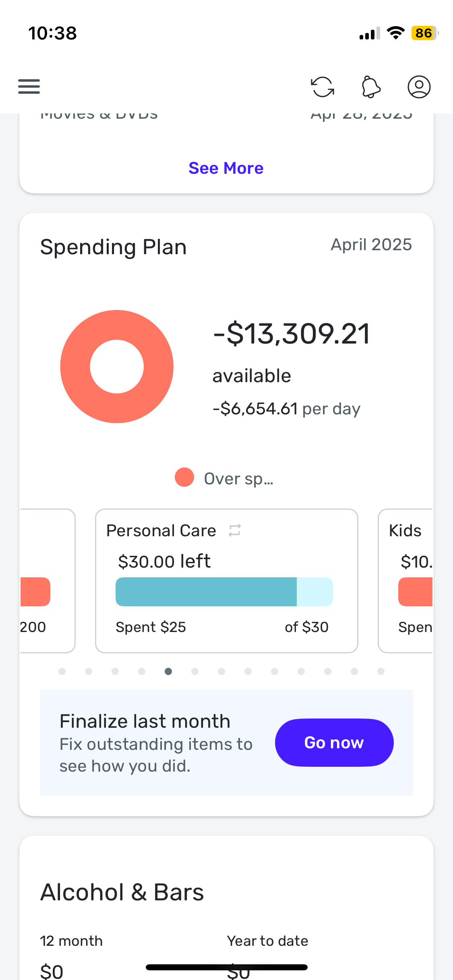Tap the sync refresh icon
The width and height of the screenshot is (453, 980).
point(323,87)
